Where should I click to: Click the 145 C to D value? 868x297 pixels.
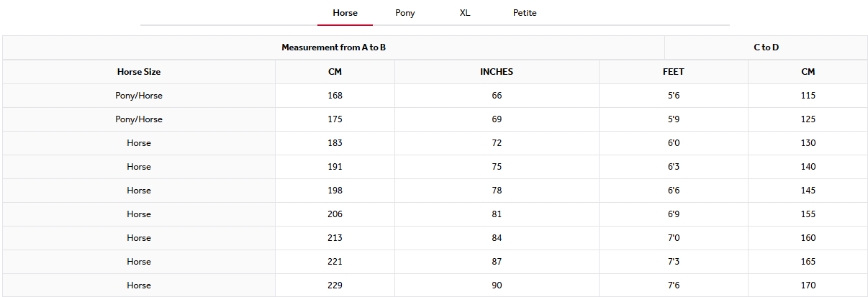[808, 191]
